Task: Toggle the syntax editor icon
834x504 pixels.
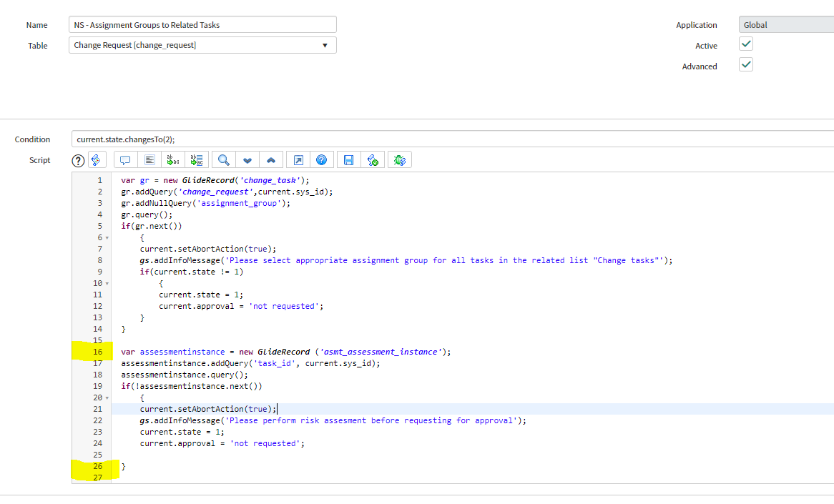Action: click(97, 160)
